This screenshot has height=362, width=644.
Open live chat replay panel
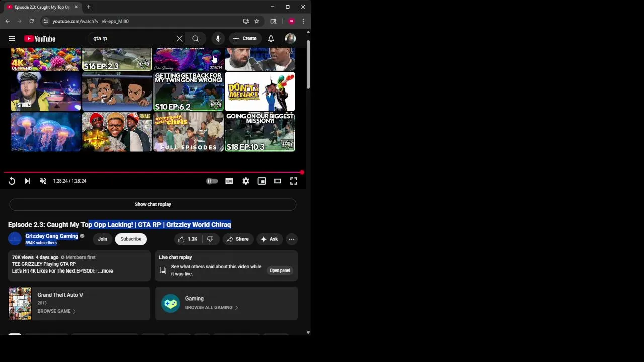(280, 270)
